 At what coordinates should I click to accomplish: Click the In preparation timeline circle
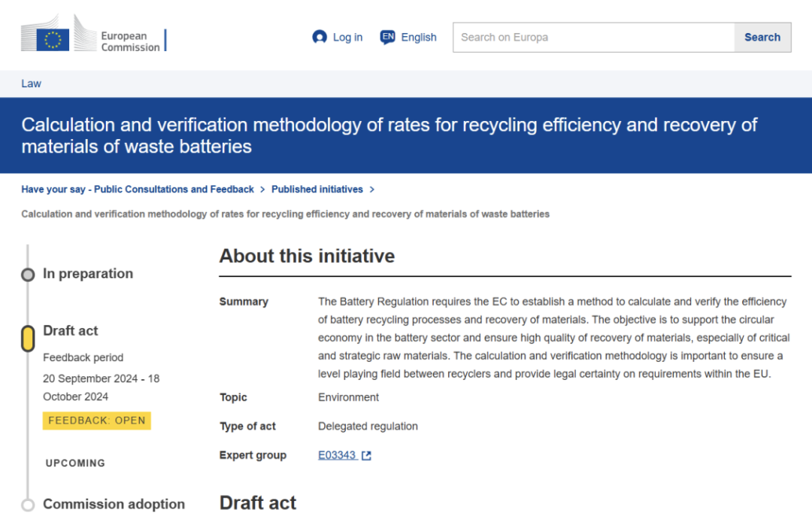tap(28, 275)
